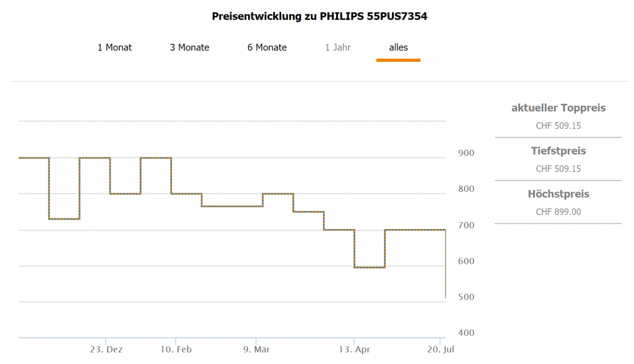The width and height of the screenshot is (634, 364).
Task: Select the "9. Mär" axis date marker
Action: [x=256, y=350]
